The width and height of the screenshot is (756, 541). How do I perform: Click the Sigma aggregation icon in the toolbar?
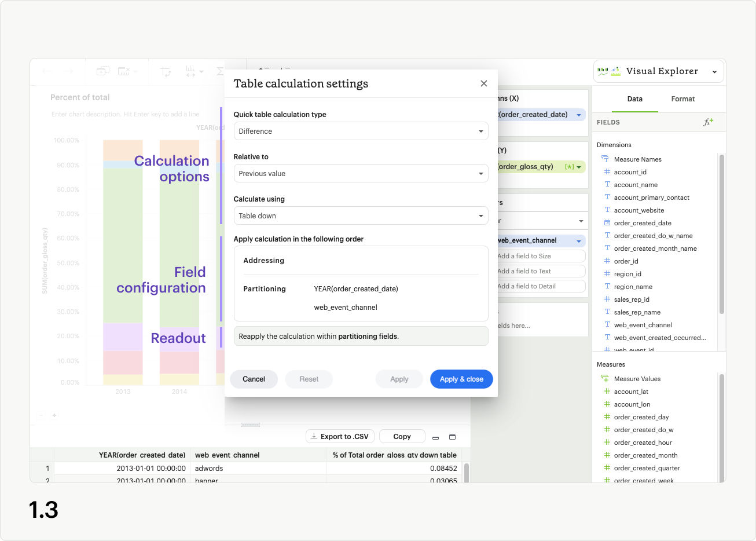[219, 71]
